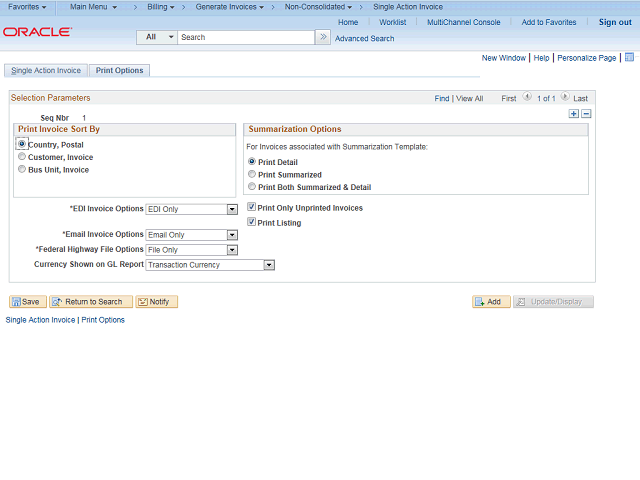Select the Bus Unit, Invoice sort option

pyautogui.click(x=22, y=169)
